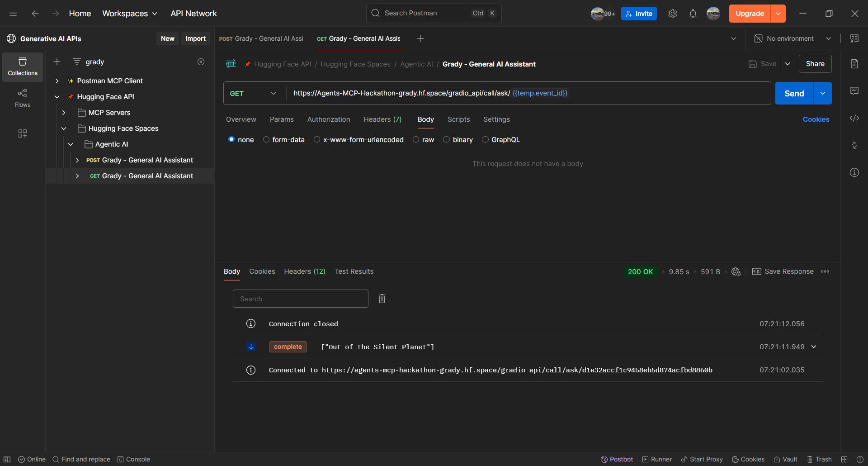Open the notifications bell
The width and height of the screenshot is (868, 466).
[693, 14]
